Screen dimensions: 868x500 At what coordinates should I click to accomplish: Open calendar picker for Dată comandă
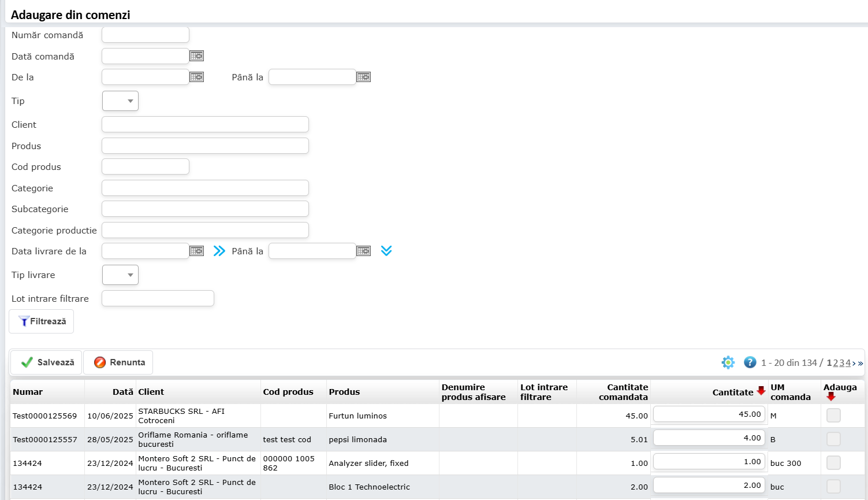click(x=196, y=56)
